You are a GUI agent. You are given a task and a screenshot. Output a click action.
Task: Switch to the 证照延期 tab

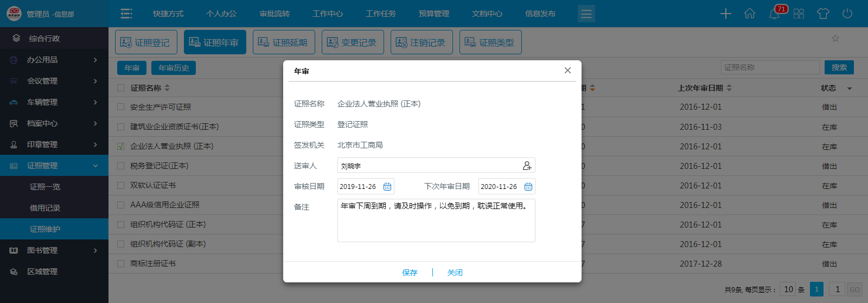(x=284, y=42)
